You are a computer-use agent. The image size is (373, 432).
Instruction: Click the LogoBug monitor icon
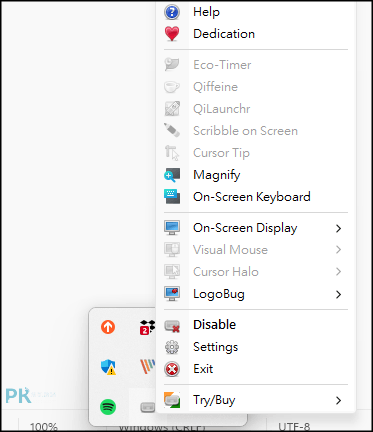tap(172, 294)
